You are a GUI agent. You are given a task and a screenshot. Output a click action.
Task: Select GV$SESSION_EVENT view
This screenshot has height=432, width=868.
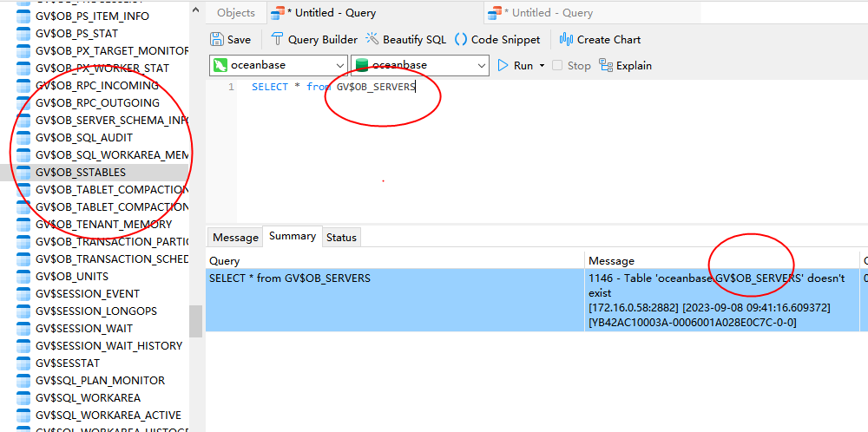pos(88,294)
